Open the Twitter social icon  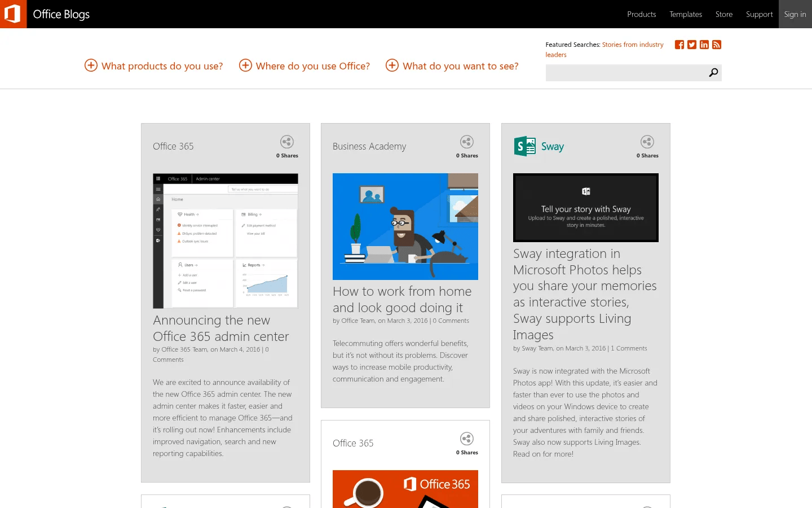point(692,45)
